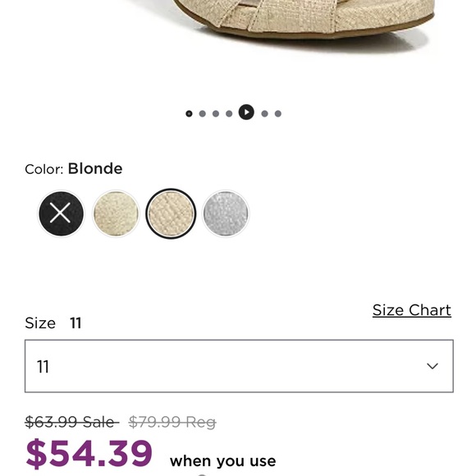Go to the second image dot
The width and height of the screenshot is (476, 476).
[202, 113]
